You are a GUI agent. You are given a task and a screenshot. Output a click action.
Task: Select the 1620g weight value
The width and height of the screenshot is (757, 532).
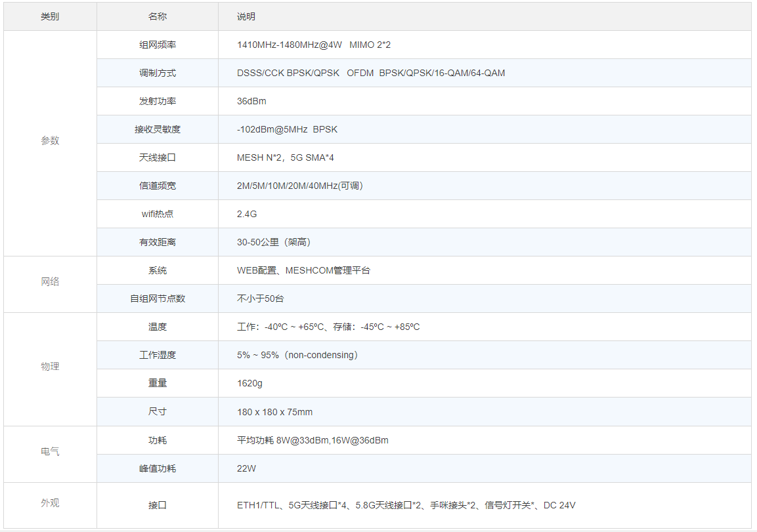click(249, 384)
